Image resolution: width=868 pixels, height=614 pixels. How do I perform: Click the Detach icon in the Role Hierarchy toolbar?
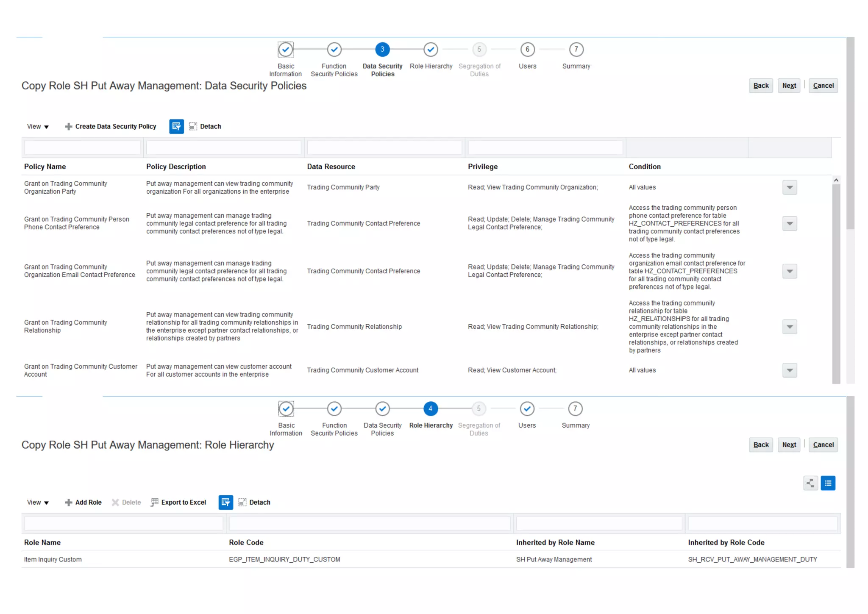(242, 502)
